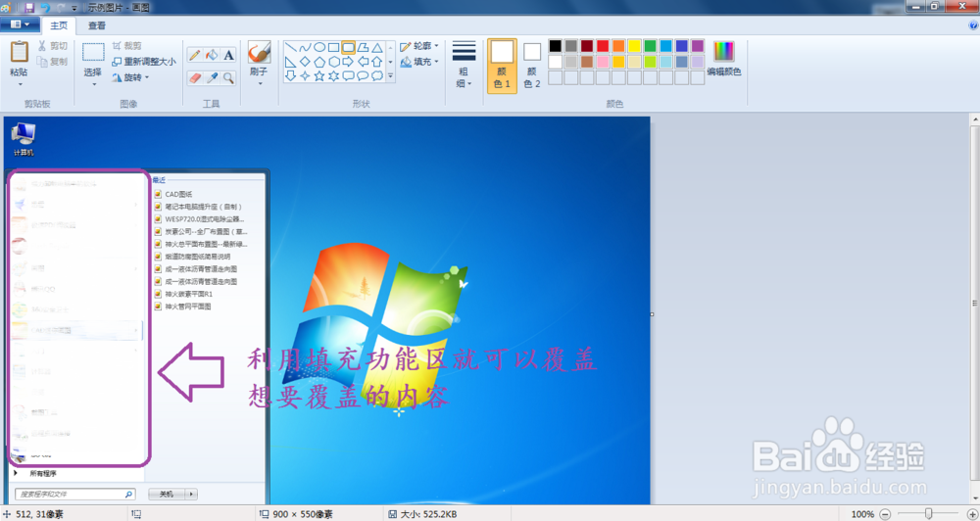Open Edit colors (编辑颜色) dialog
980x521 pixels.
tap(724, 58)
